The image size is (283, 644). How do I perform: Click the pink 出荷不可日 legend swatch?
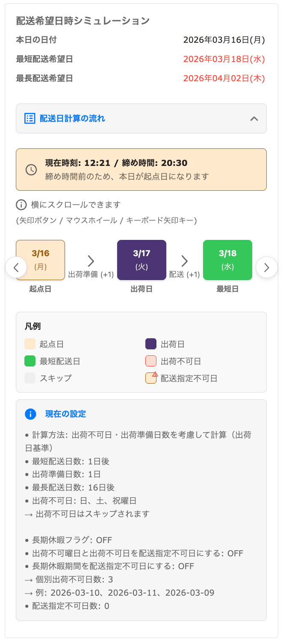point(151,361)
